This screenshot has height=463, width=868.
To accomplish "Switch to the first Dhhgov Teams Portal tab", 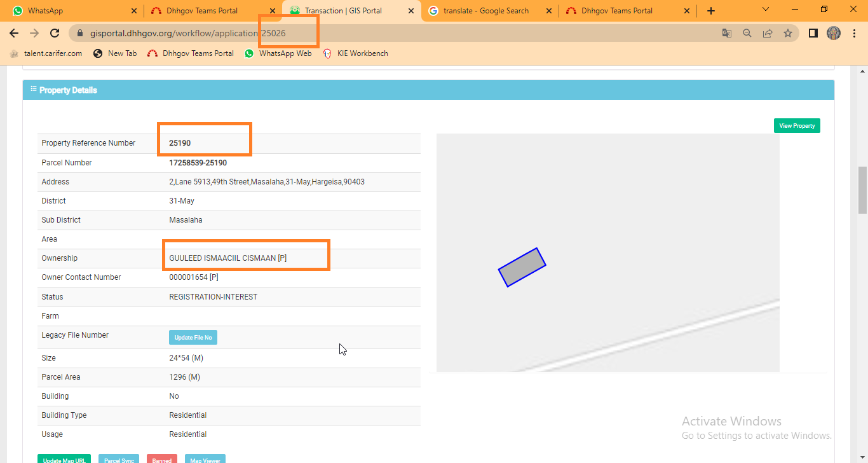I will point(213,11).
